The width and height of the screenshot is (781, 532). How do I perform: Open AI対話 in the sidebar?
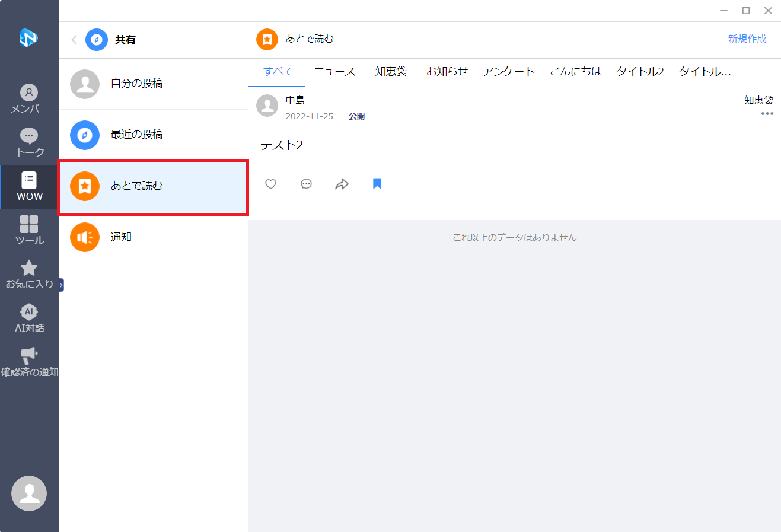pyautogui.click(x=29, y=318)
